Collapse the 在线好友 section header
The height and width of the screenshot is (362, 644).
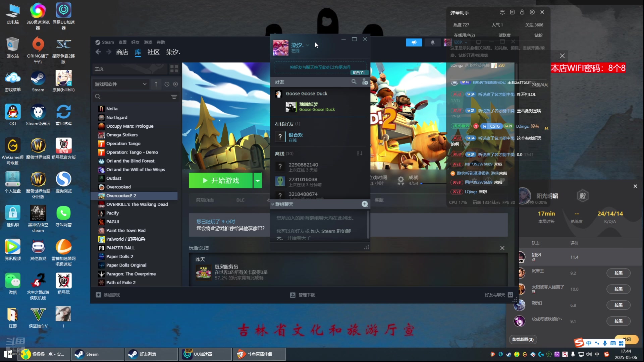(287, 124)
